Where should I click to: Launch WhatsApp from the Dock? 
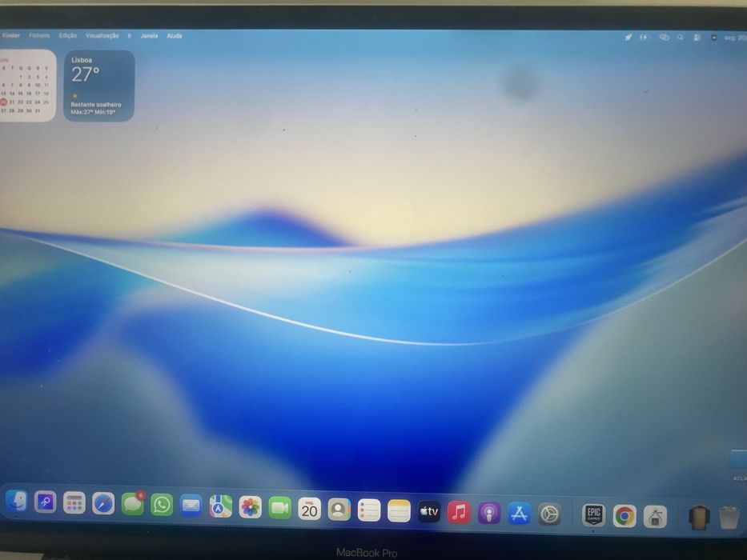pos(162,506)
